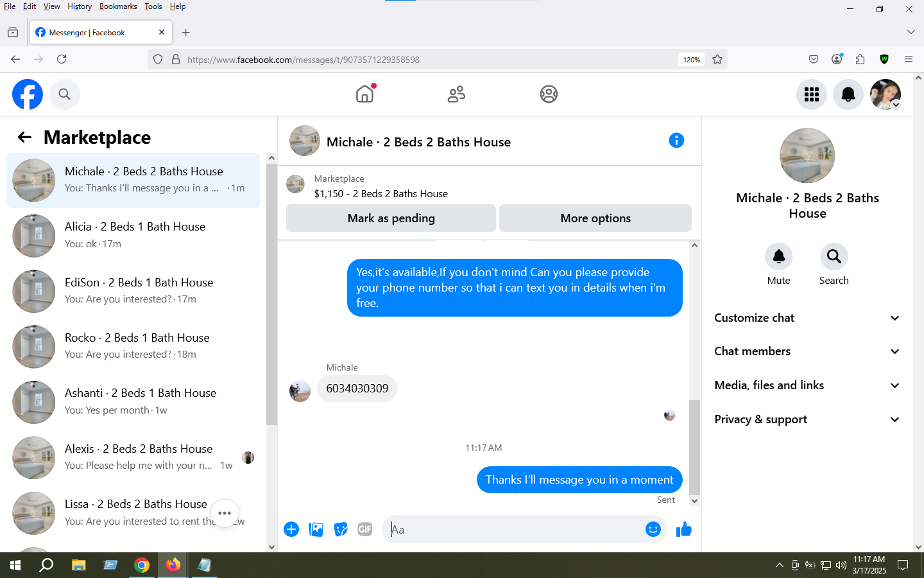Screen dimensions: 924x578
Task: Open Windows taskbar search
Action: [46, 565]
